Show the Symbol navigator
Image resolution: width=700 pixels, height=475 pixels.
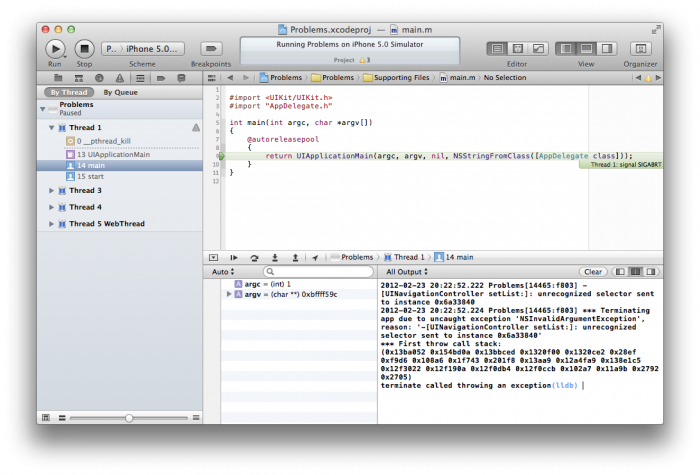click(x=79, y=78)
